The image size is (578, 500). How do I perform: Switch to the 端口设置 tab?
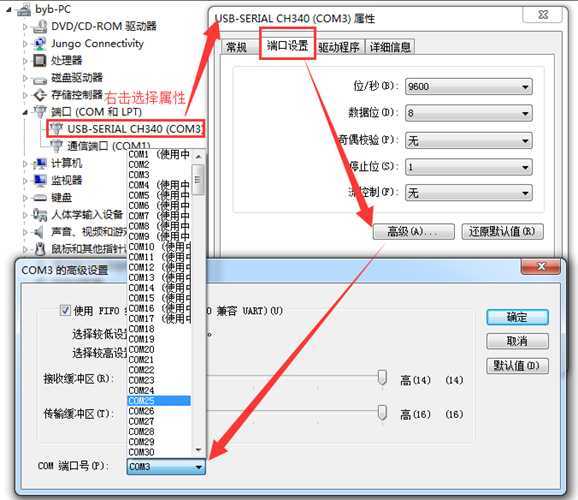tap(288, 46)
